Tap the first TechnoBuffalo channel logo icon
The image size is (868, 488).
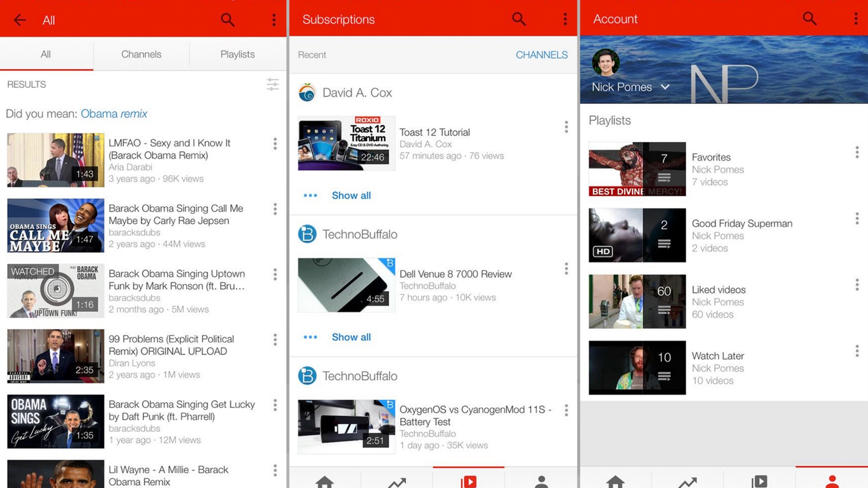(307, 234)
